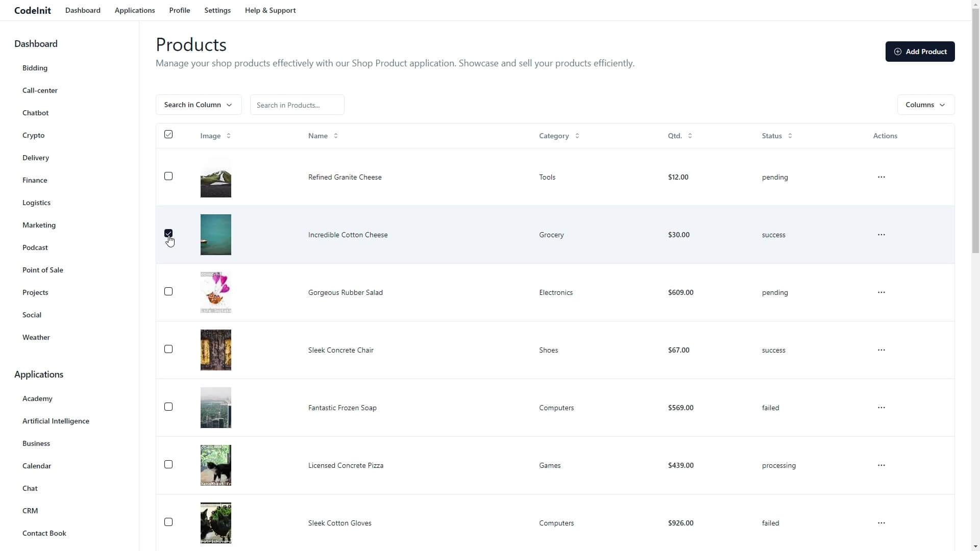
Task: Click the sort icon beside the Qtd. column
Action: pyautogui.click(x=690, y=136)
